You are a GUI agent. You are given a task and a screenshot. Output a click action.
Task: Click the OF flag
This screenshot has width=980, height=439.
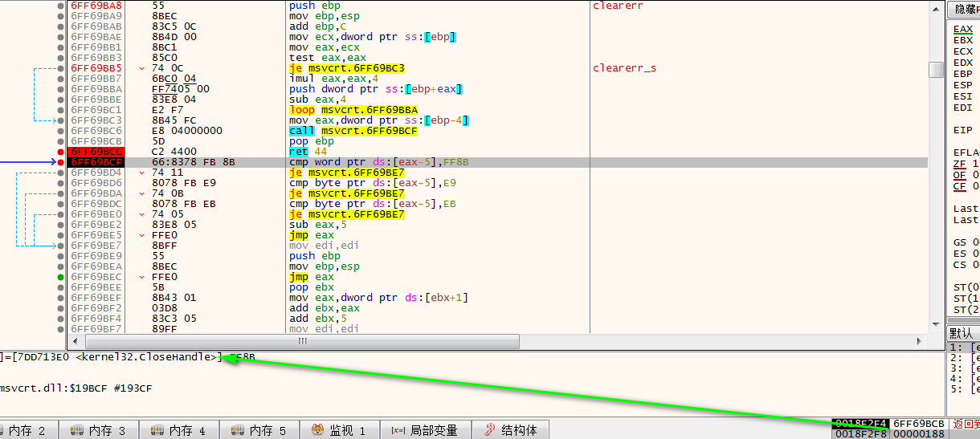tap(959, 175)
